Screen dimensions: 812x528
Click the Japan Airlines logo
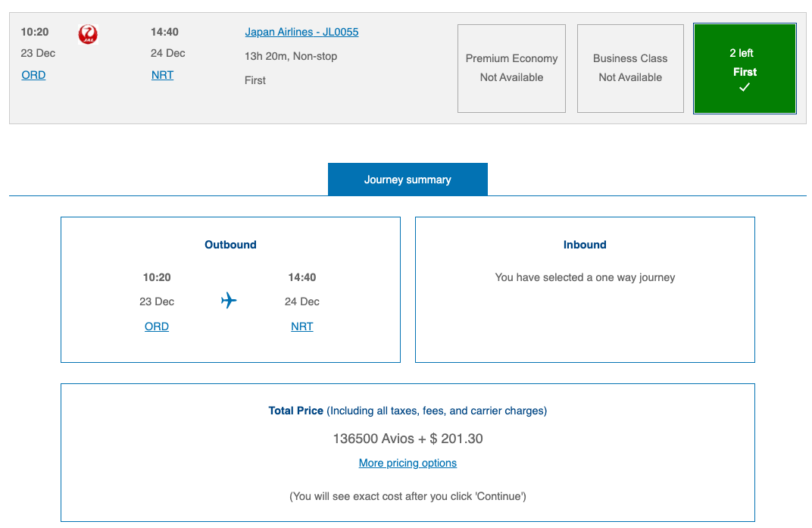pyautogui.click(x=88, y=34)
